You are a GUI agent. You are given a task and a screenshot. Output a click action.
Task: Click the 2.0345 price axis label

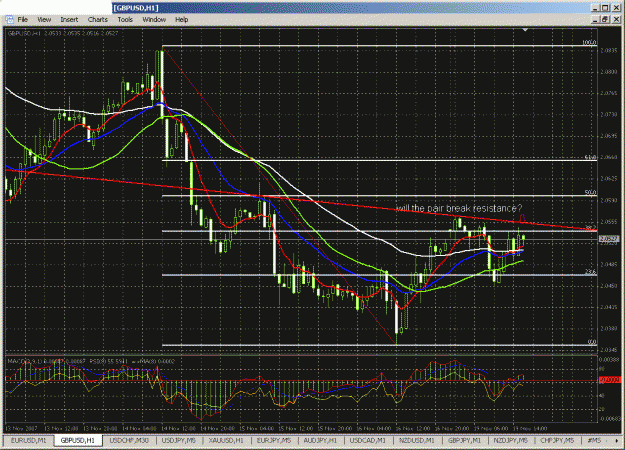(x=609, y=350)
